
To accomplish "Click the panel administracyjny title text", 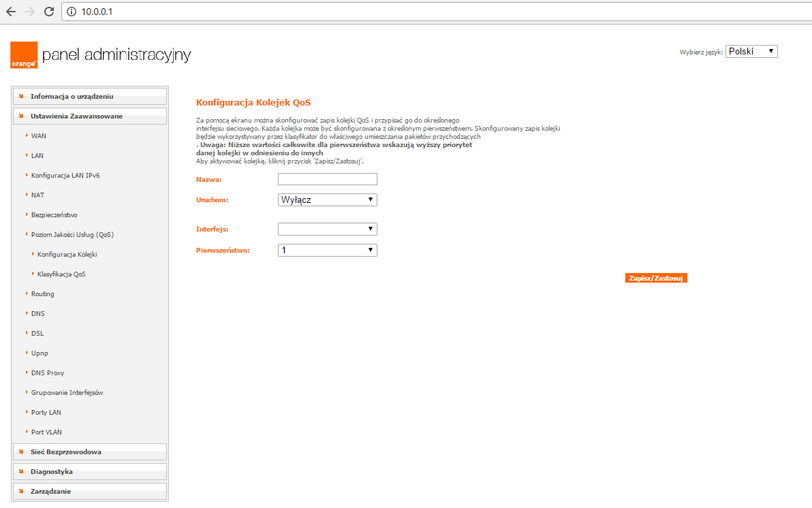I will coord(116,55).
